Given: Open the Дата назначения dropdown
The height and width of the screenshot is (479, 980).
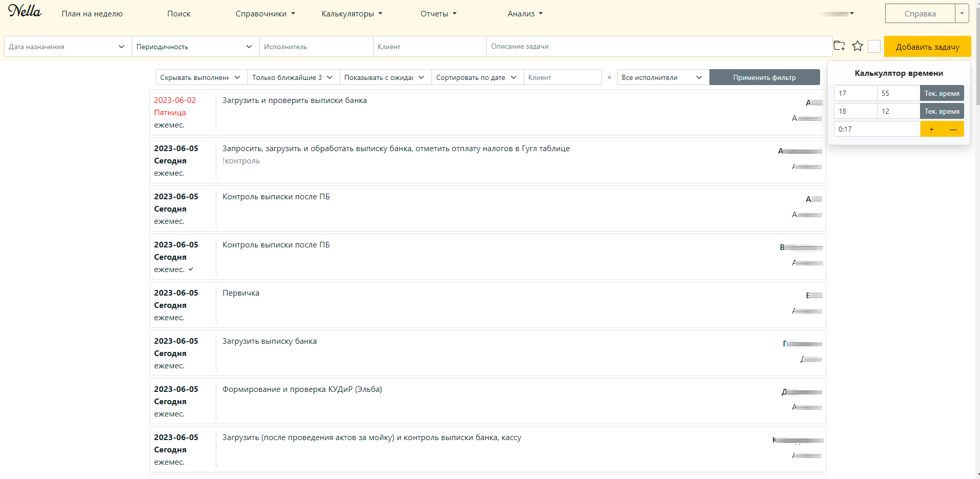Looking at the screenshot, I should pyautogui.click(x=68, y=47).
